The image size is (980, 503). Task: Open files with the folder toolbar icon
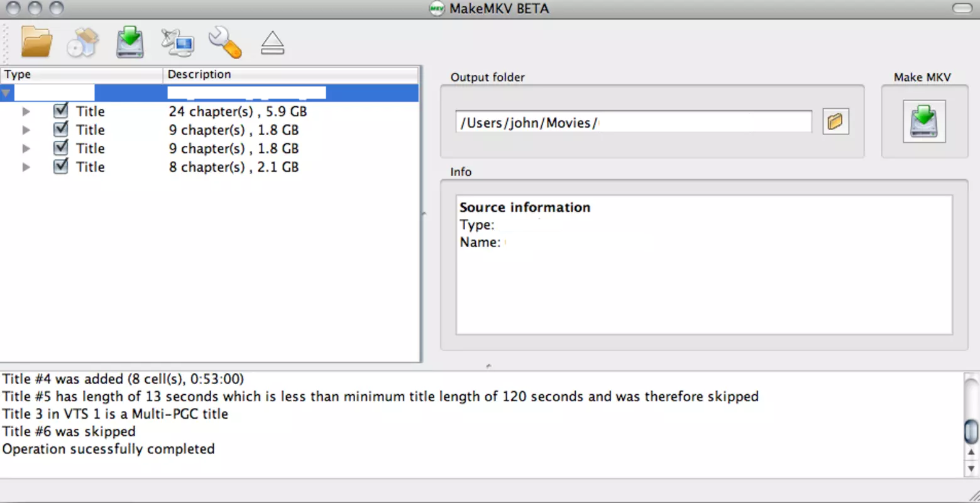coord(36,42)
